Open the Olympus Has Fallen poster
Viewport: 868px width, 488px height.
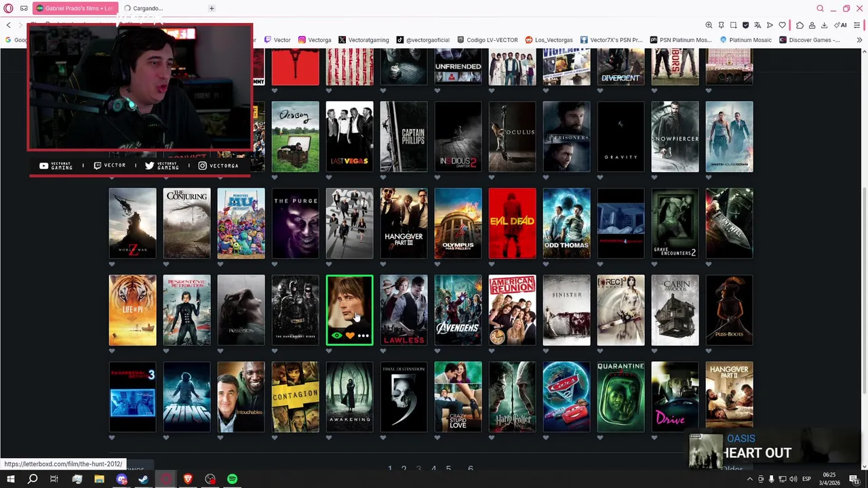[458, 224]
